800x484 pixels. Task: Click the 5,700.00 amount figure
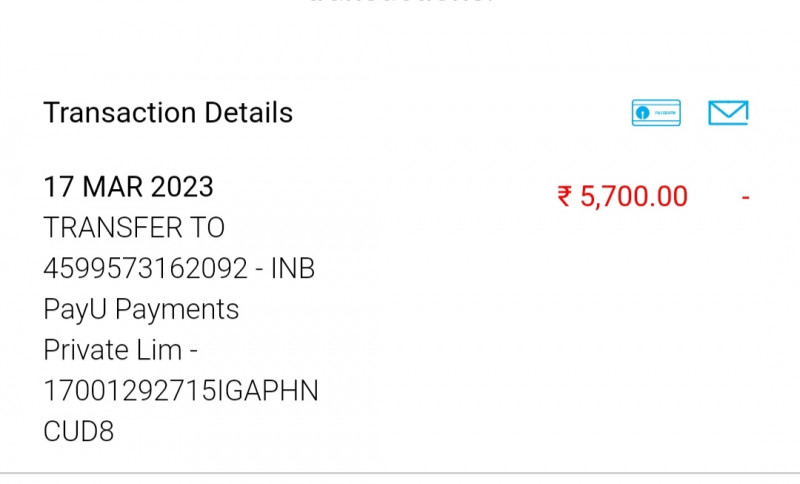coord(634,197)
